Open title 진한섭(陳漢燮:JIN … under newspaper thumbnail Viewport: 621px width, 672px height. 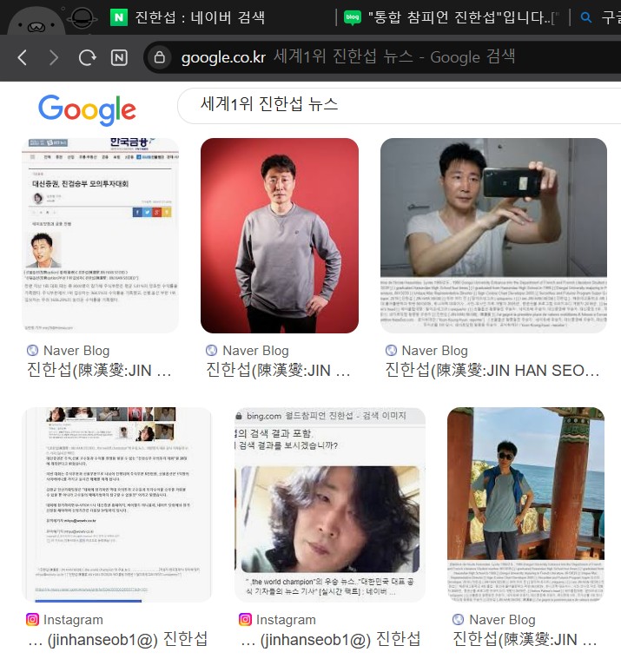pos(100,370)
